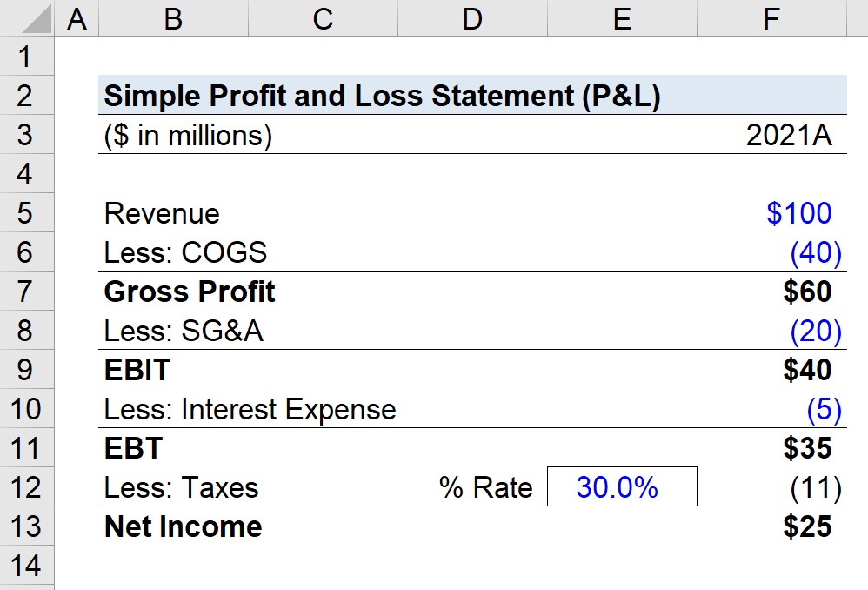This screenshot has width=868, height=590.
Task: Select the row 13 header
Action: tap(25, 526)
